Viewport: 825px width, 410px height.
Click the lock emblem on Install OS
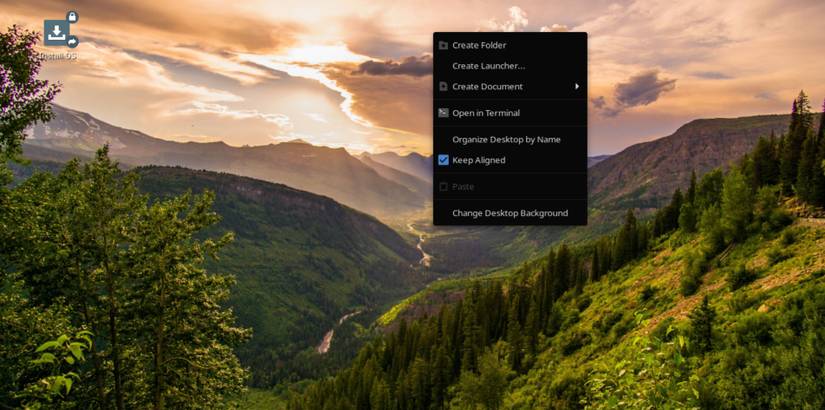[x=72, y=17]
